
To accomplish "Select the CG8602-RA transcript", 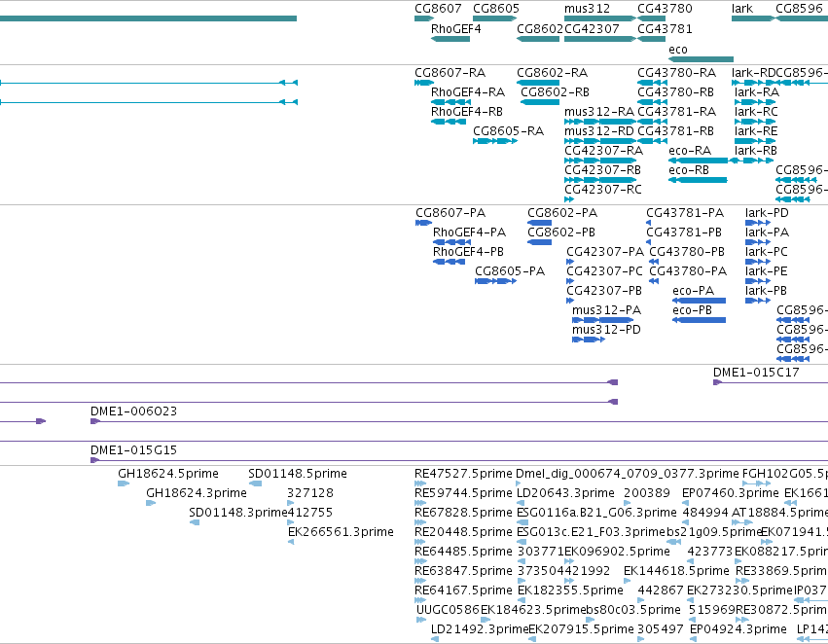I will [537, 83].
